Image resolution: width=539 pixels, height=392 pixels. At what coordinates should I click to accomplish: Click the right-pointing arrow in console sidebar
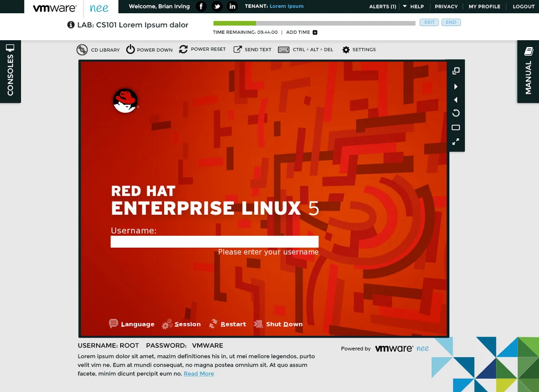[456, 87]
